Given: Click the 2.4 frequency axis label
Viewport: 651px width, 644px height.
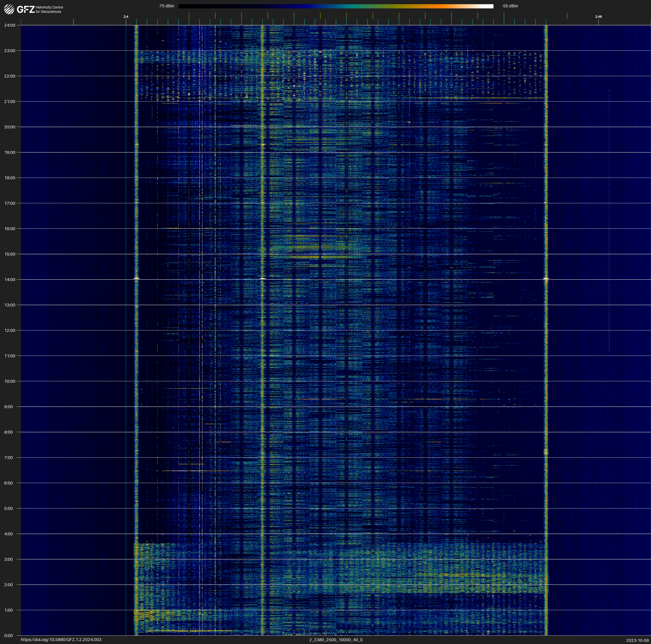Looking at the screenshot, I should pos(126,17).
